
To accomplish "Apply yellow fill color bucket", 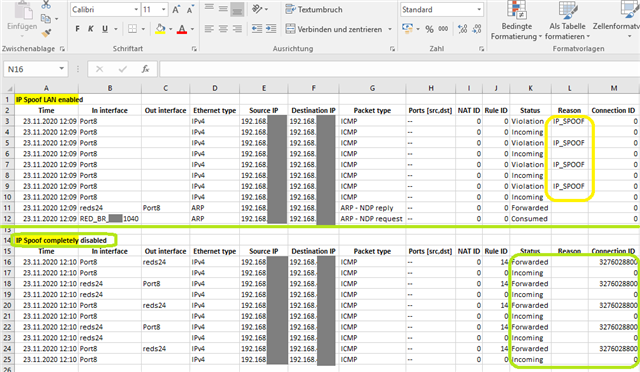I will click(160, 29).
